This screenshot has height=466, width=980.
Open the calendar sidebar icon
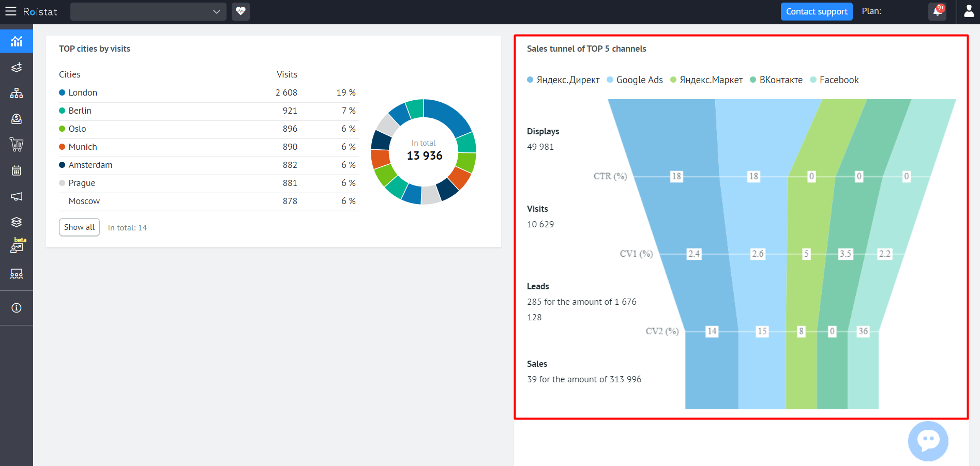17,170
